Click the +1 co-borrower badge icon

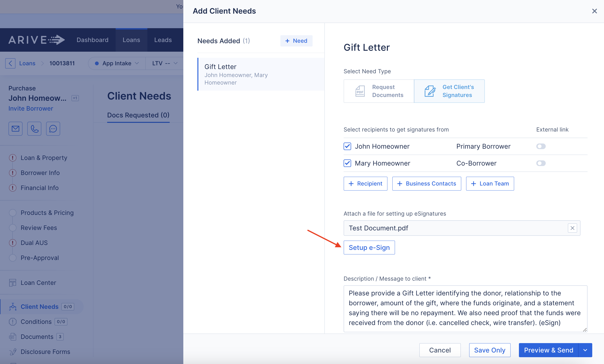pos(75,98)
